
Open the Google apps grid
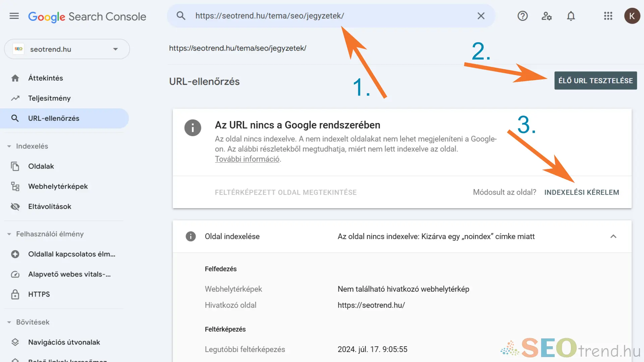pos(608,16)
